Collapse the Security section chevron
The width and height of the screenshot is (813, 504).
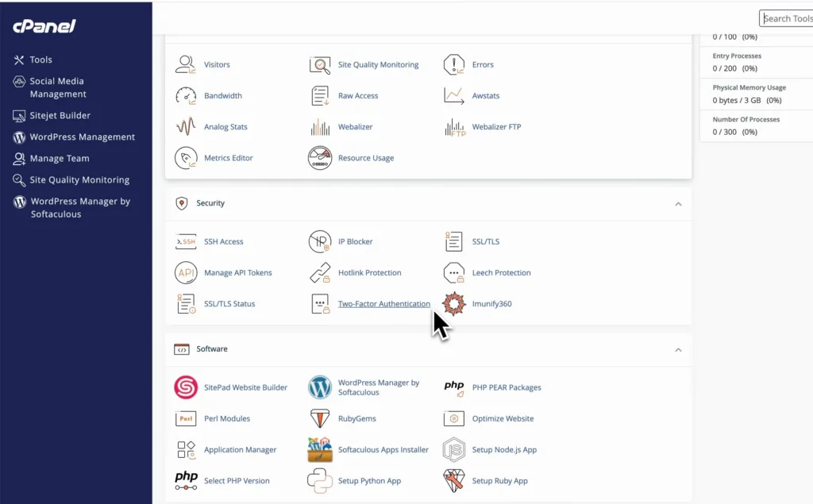pos(678,204)
